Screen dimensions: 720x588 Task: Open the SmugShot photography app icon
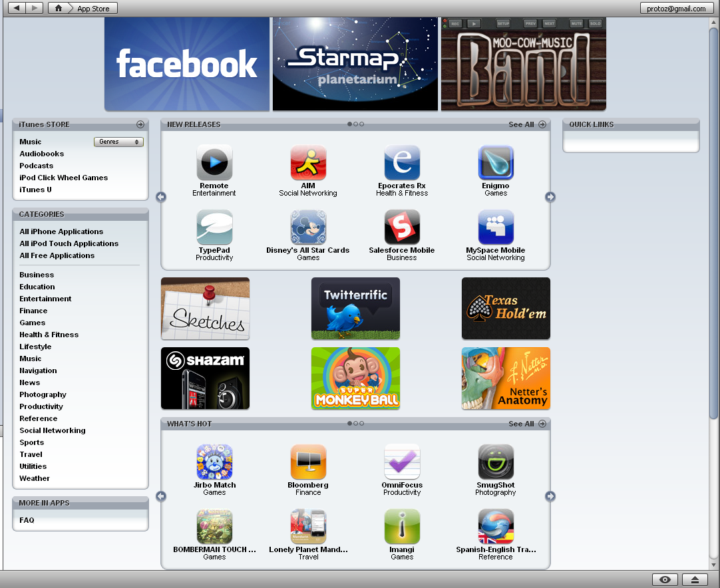[496, 462]
